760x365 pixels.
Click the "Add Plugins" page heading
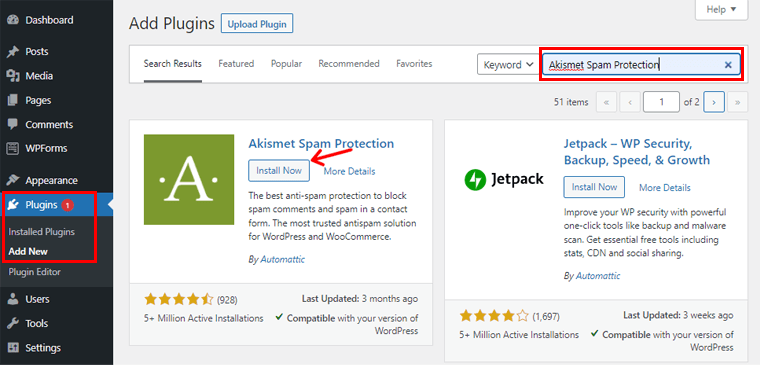point(172,23)
